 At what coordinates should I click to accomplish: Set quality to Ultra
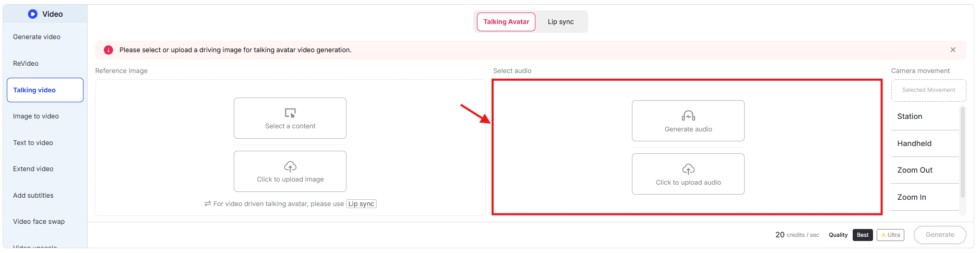[x=890, y=235]
